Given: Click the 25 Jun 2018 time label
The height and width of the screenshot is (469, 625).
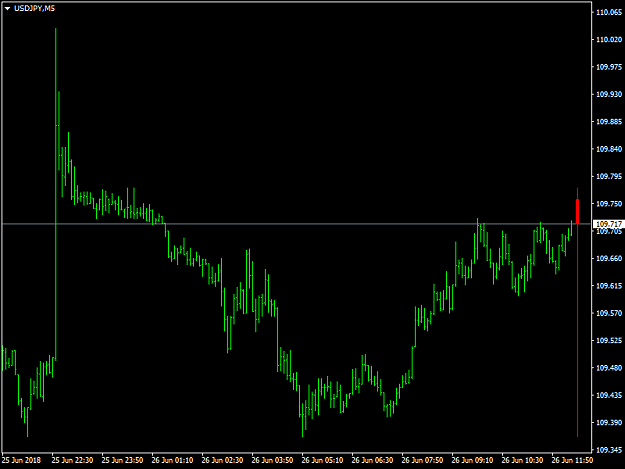Looking at the screenshot, I should coord(22,460).
